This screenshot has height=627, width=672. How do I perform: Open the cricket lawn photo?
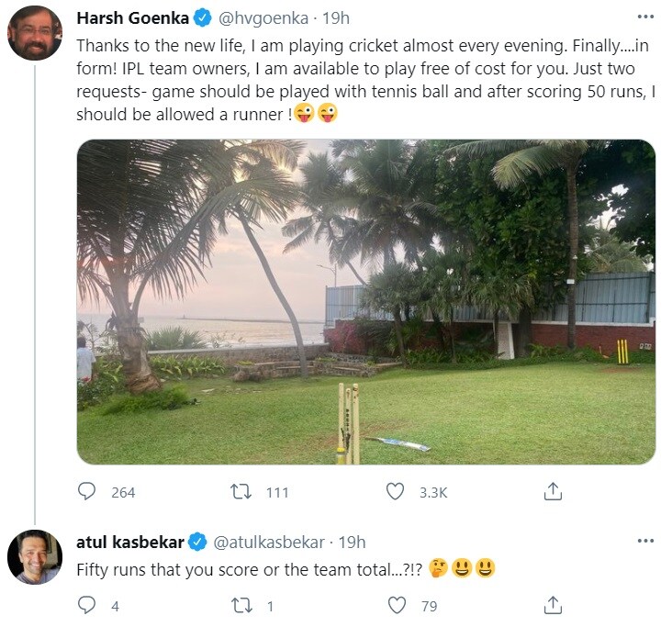365,302
